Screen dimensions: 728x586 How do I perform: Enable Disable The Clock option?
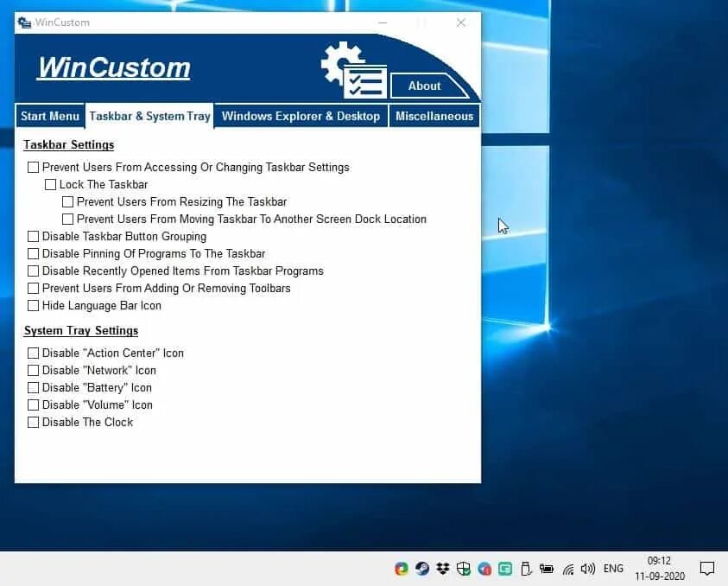[x=34, y=422]
